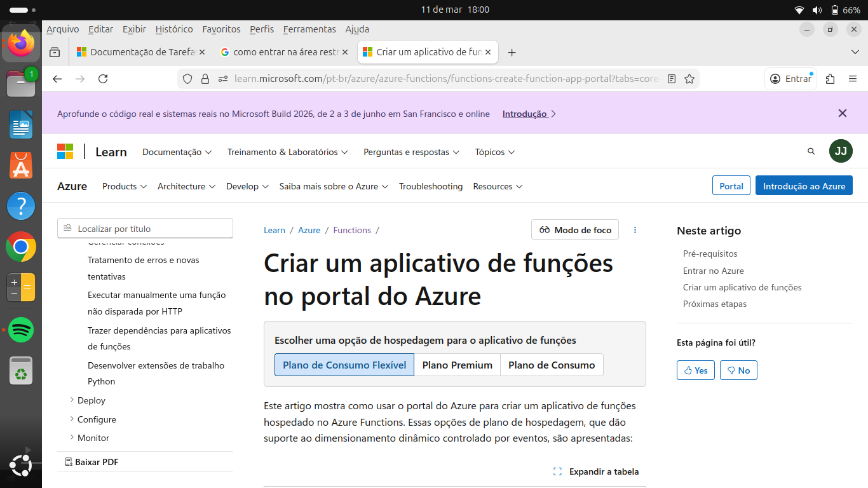
Task: Open the Tópicos dropdown menu
Action: (495, 152)
